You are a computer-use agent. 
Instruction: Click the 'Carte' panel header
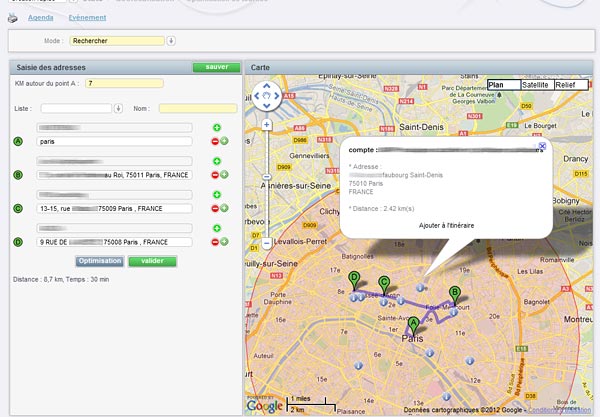(x=419, y=67)
